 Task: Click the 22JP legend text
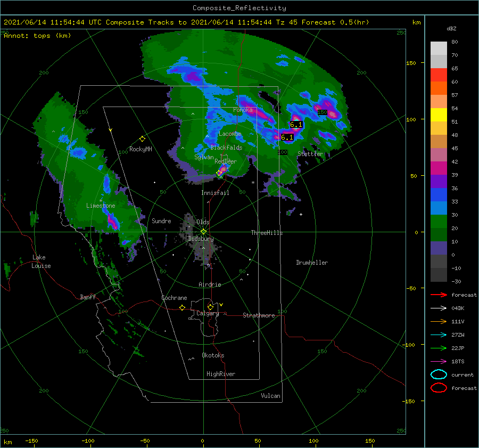[458, 348]
